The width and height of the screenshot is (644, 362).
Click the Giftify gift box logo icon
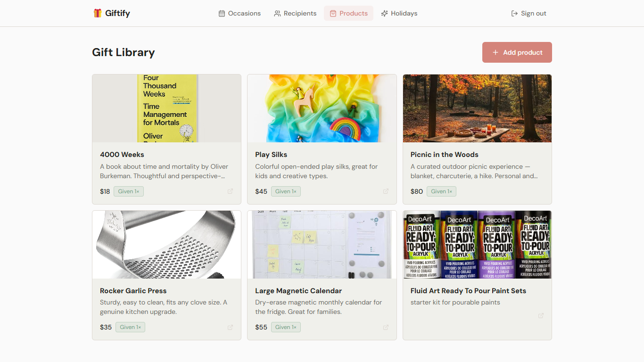[98, 13]
